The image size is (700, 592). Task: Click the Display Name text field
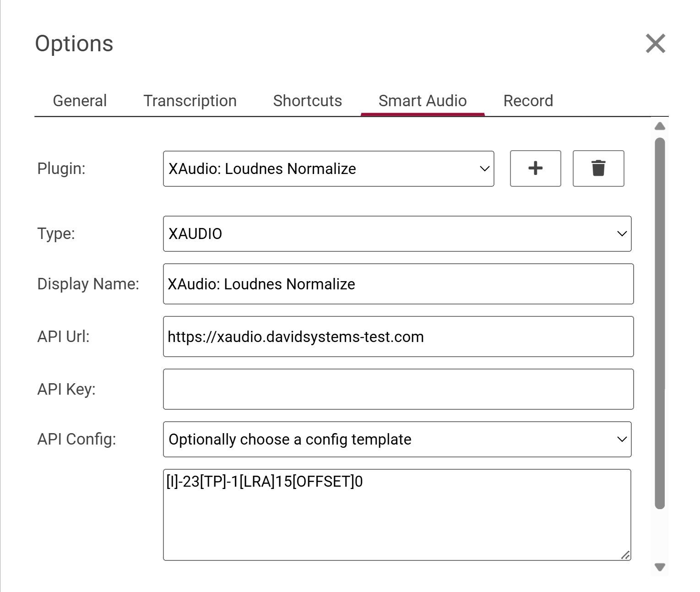coord(398,284)
